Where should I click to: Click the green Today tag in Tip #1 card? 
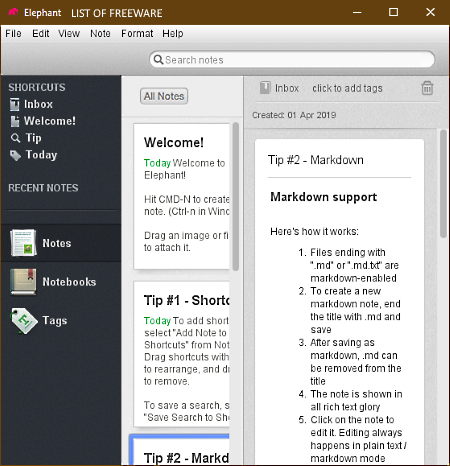tap(157, 321)
